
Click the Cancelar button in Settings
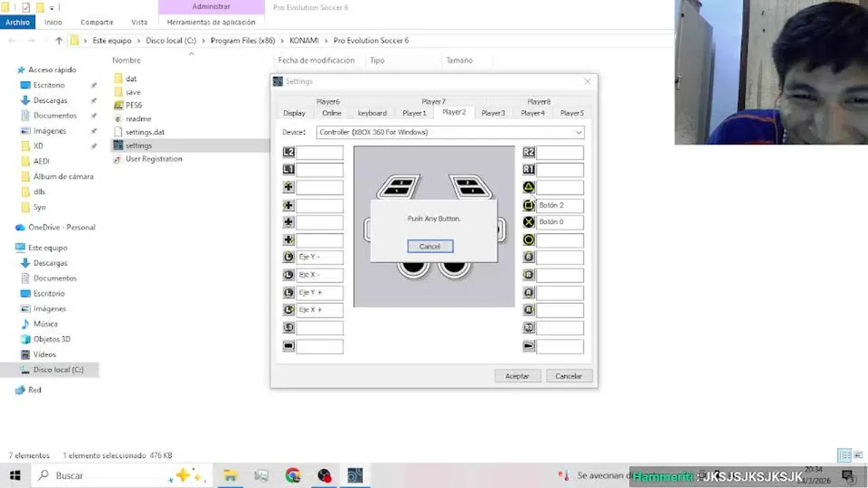coord(568,375)
